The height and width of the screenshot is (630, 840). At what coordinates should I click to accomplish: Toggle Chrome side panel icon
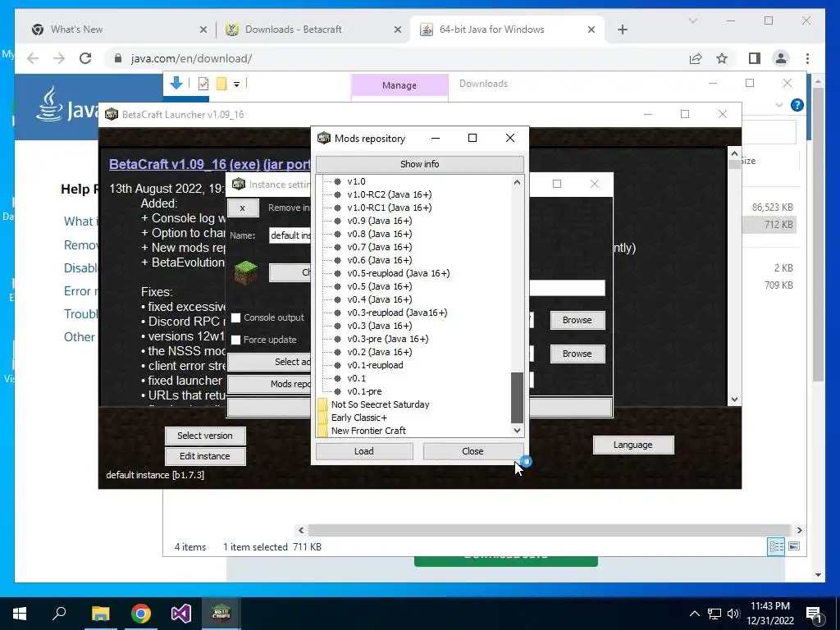[x=755, y=58]
